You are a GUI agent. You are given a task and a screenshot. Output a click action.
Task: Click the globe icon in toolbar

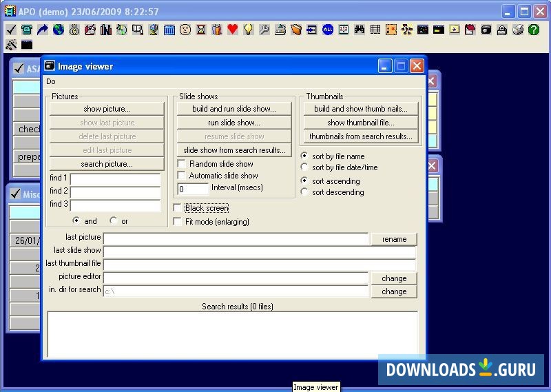pyautogui.click(x=59, y=30)
